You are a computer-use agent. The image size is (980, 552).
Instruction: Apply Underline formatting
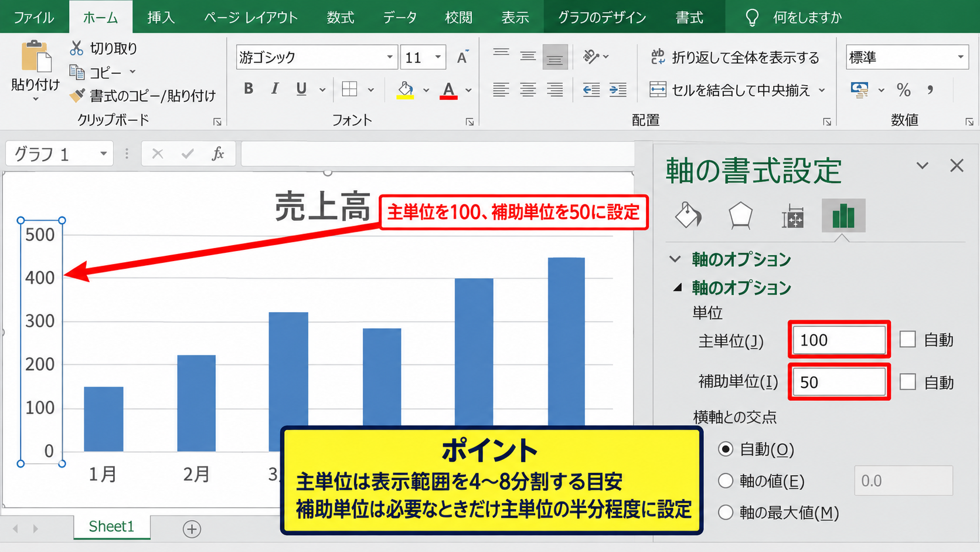[301, 89]
